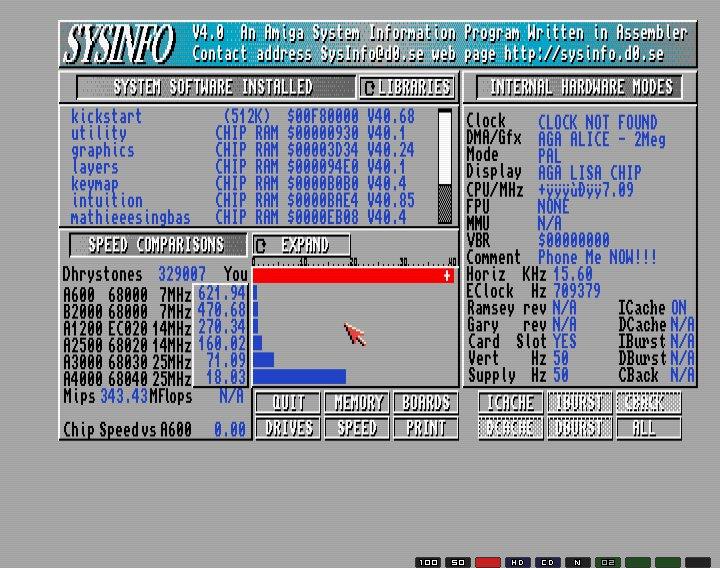This screenshot has width=720, height=568.
Task: Select the intuition library row
Action: tap(243, 200)
